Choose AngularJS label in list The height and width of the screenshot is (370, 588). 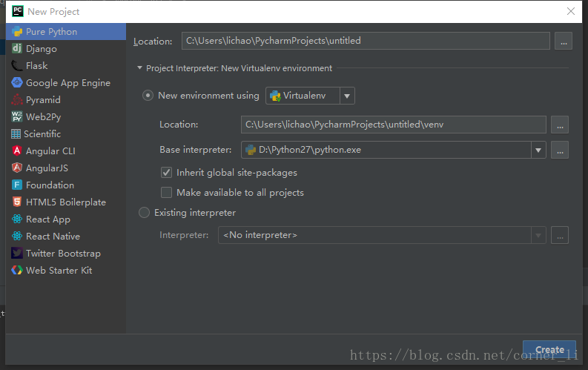pyautogui.click(x=47, y=168)
